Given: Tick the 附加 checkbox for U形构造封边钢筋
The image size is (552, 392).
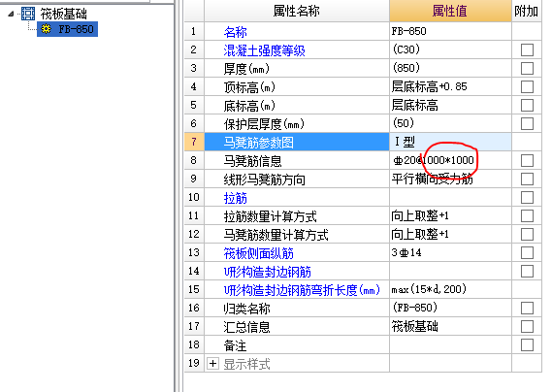Looking at the screenshot, I should point(527,271).
